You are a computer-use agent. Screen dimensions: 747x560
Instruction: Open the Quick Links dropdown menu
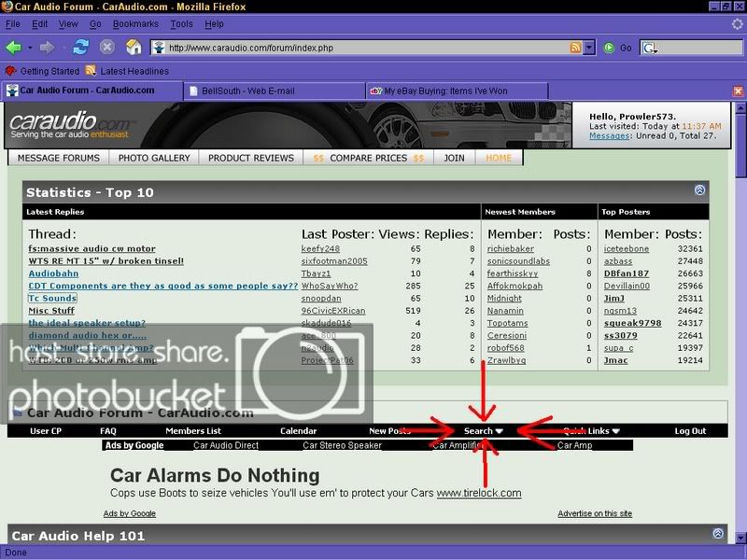point(591,431)
